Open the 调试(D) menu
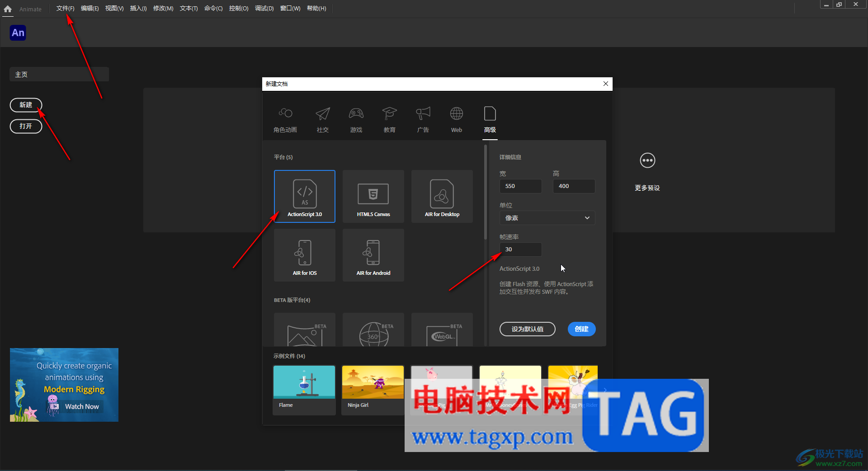Image resolution: width=868 pixels, height=471 pixels. coord(264,9)
